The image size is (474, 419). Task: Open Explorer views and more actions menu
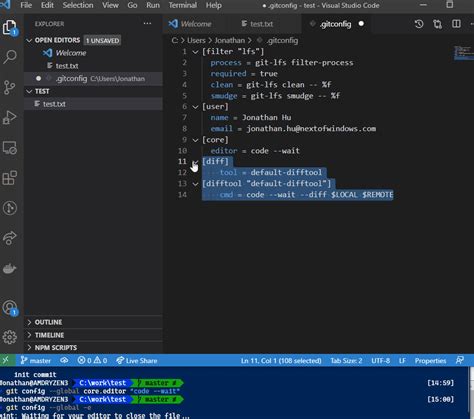click(x=147, y=24)
